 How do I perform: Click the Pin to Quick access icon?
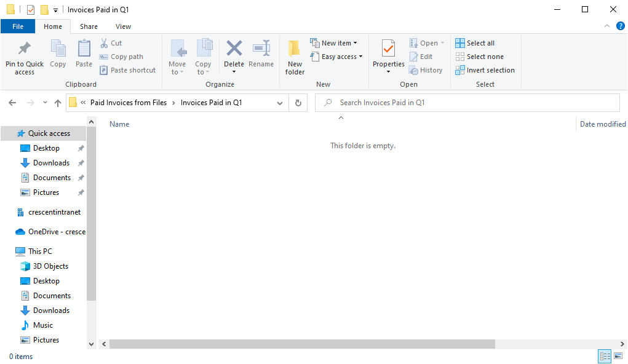24,55
